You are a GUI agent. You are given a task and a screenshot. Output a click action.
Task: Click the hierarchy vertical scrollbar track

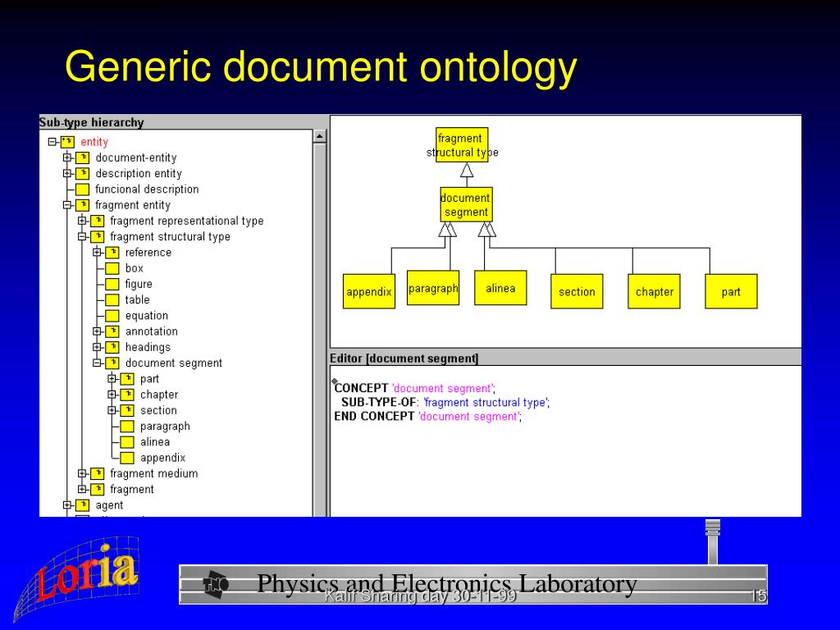(320, 330)
